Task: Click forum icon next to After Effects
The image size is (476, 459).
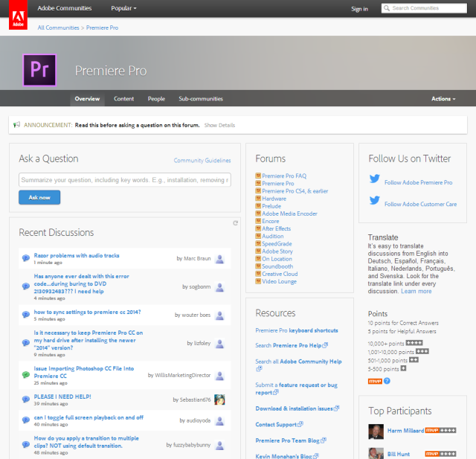Action: pyautogui.click(x=258, y=228)
